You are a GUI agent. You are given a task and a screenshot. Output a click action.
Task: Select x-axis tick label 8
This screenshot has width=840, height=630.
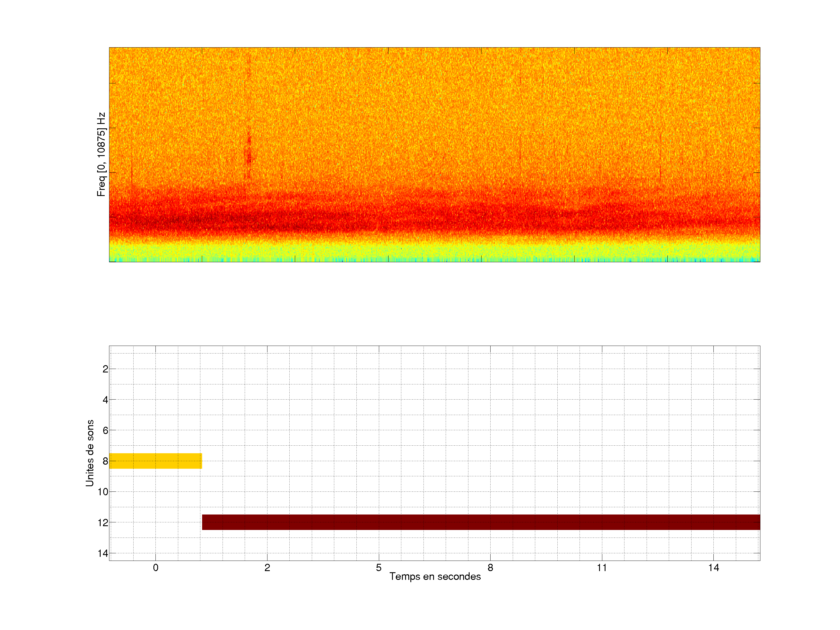tap(490, 568)
